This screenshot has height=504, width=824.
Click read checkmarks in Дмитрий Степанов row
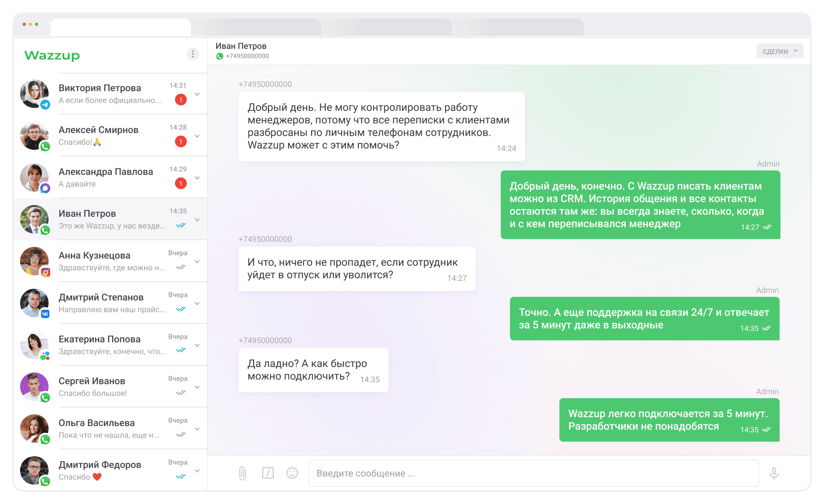coord(181,309)
